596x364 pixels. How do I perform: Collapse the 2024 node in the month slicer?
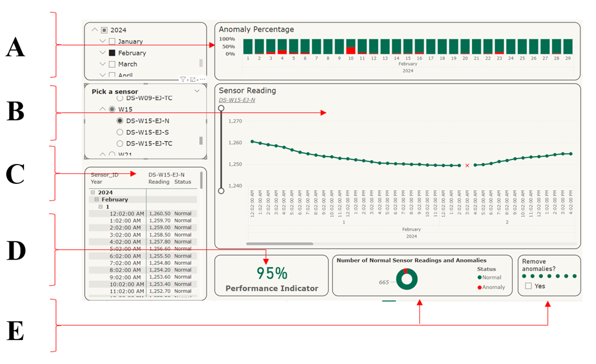[94, 30]
